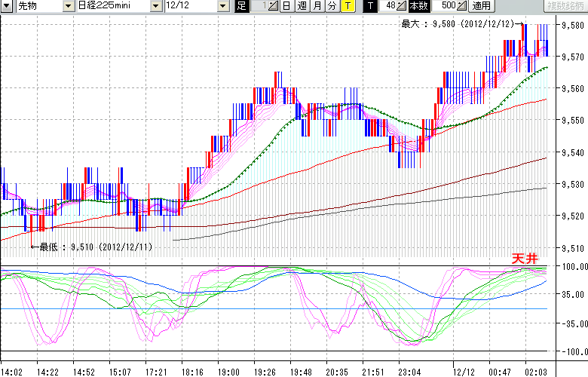
Task: Open the 日経225mini symbol dropdown
Action: point(156,6)
